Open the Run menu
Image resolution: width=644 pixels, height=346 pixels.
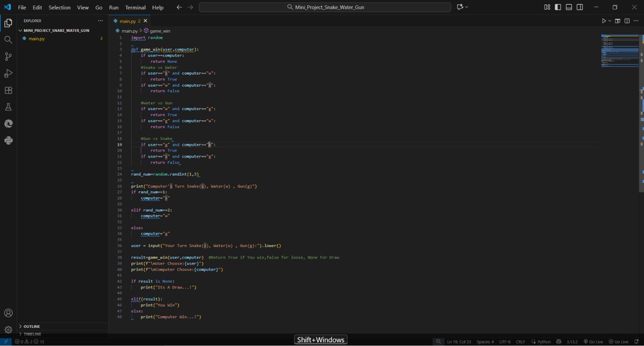click(114, 8)
